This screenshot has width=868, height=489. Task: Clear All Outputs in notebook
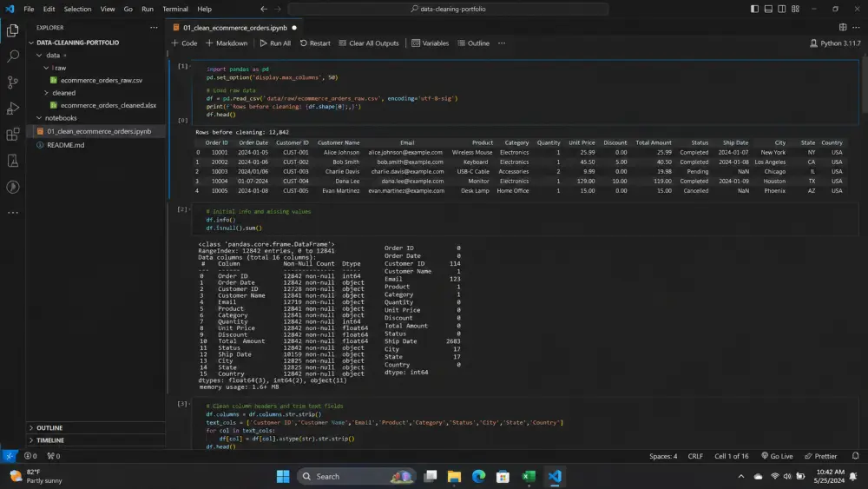[369, 43]
